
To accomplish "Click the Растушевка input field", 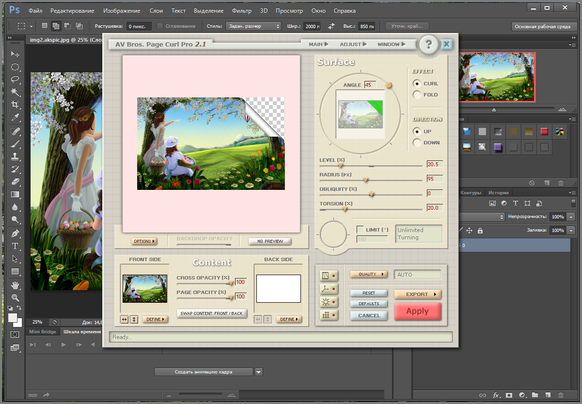I will point(139,26).
